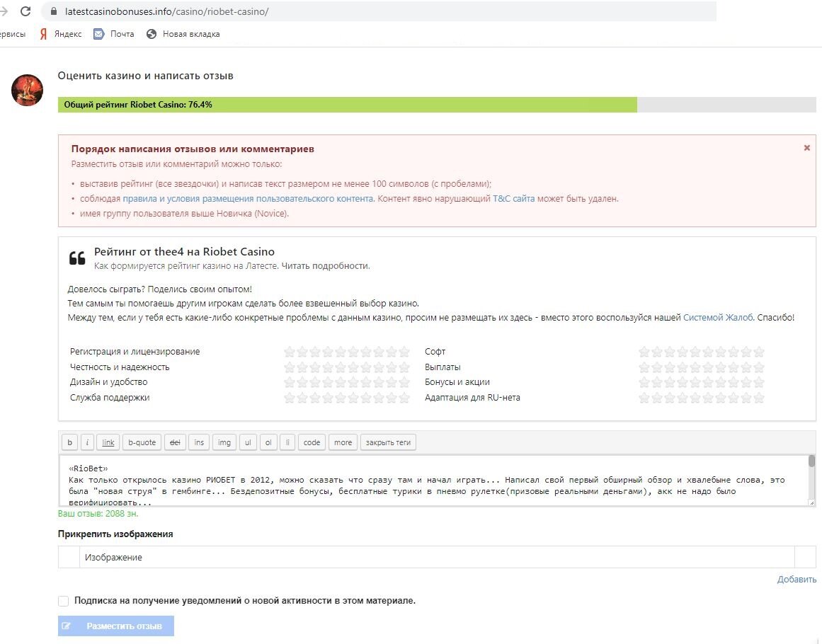This screenshot has width=822, height=644.
Task: Open the Почта bookmark
Action: [114, 34]
